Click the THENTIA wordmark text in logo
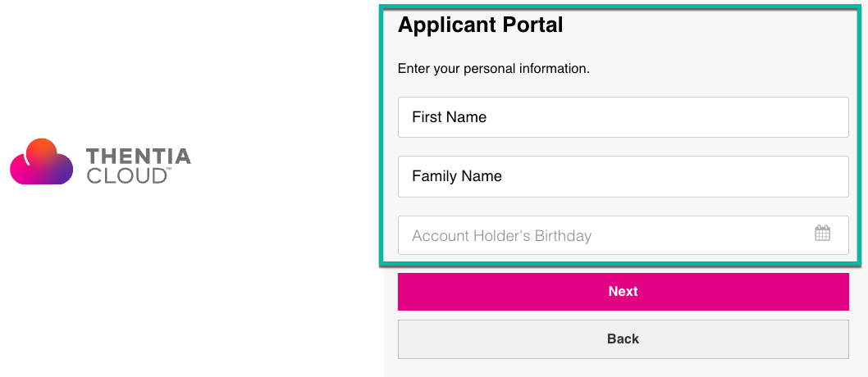 139,157
